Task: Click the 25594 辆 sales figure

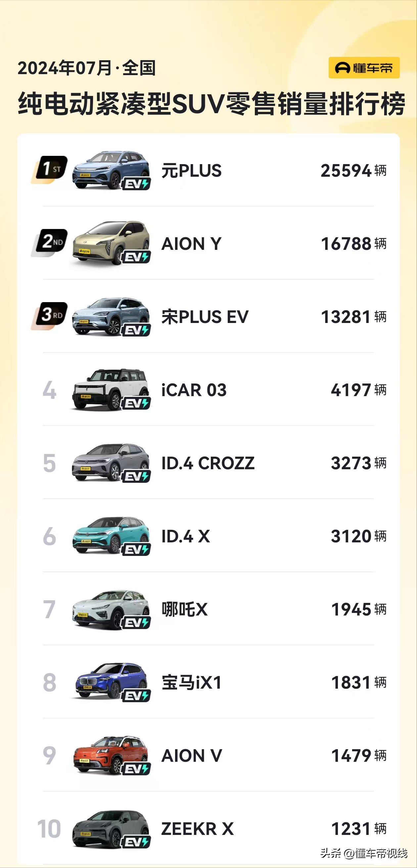Action: (x=353, y=171)
